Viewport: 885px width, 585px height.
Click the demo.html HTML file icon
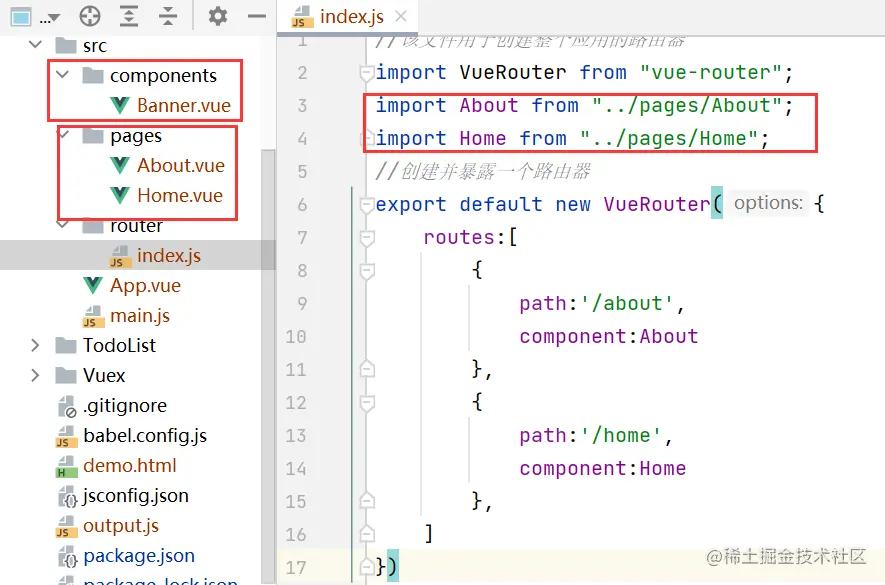[x=67, y=466]
